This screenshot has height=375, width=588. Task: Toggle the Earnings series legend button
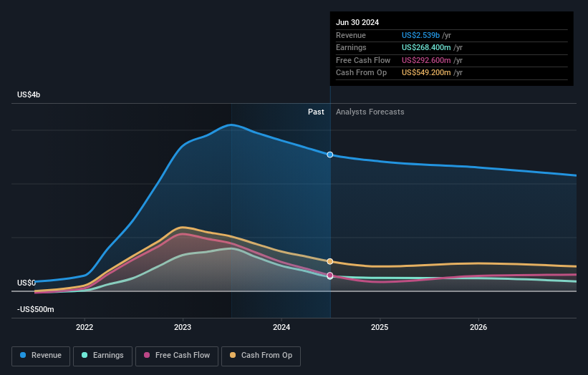102,356
